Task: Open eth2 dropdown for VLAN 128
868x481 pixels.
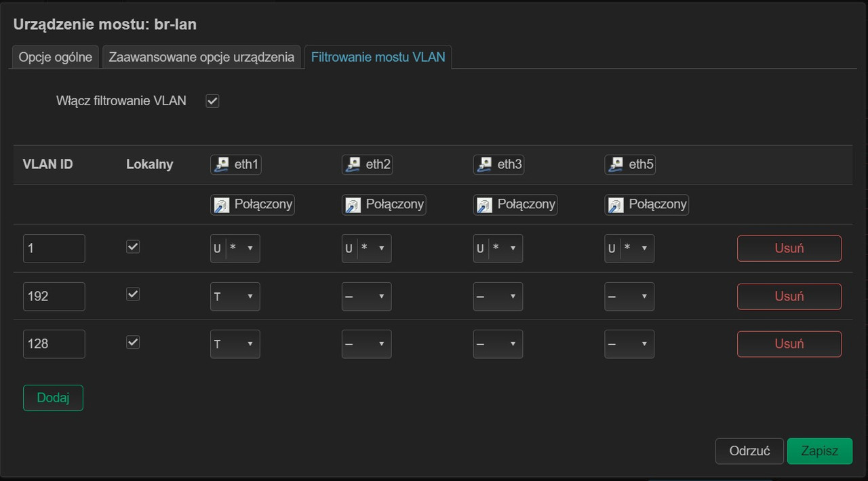Action: click(367, 344)
